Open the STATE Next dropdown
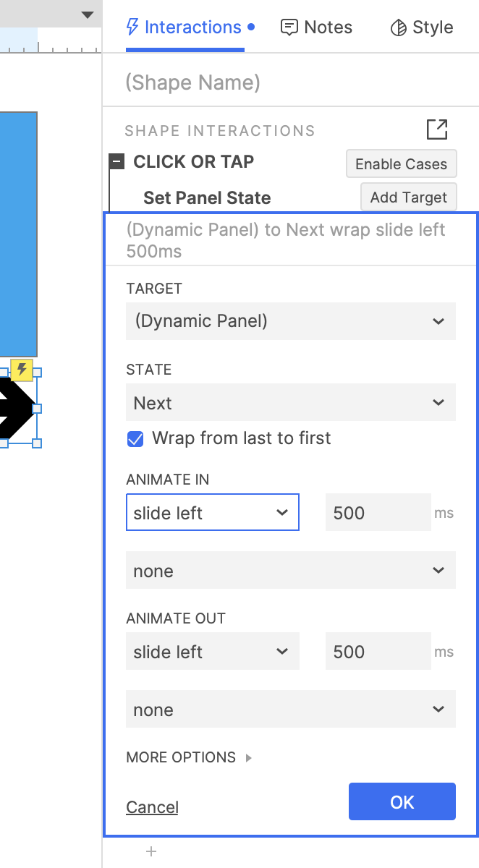This screenshot has width=479, height=868. pos(291,403)
